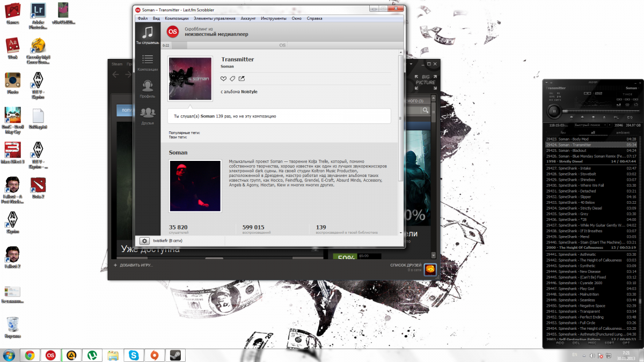Toggle AIMP shuffle mode icon

click(x=627, y=105)
